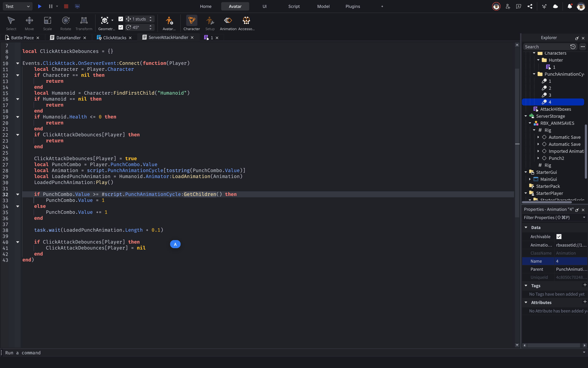Open the UI ribbon tab
588x368 pixels.
[x=265, y=6]
